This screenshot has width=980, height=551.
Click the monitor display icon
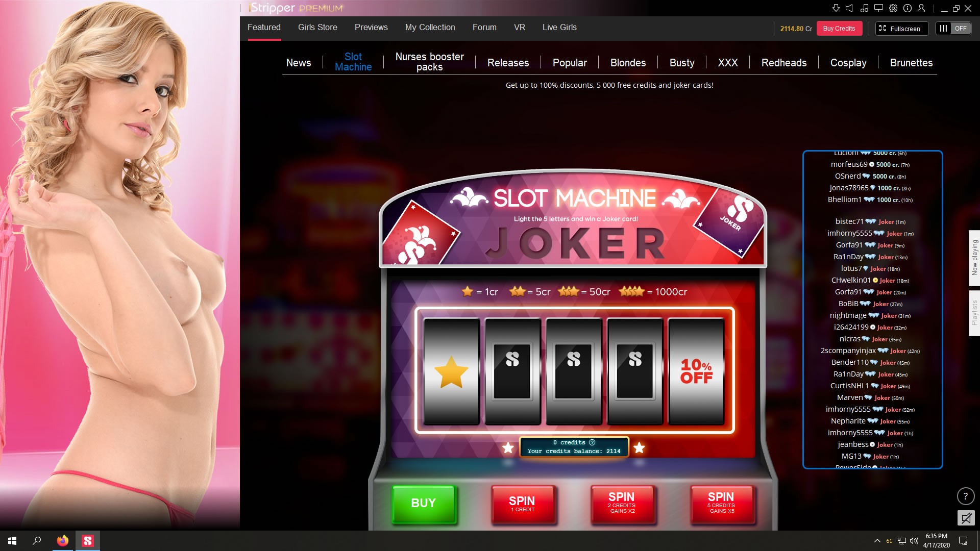click(x=878, y=8)
